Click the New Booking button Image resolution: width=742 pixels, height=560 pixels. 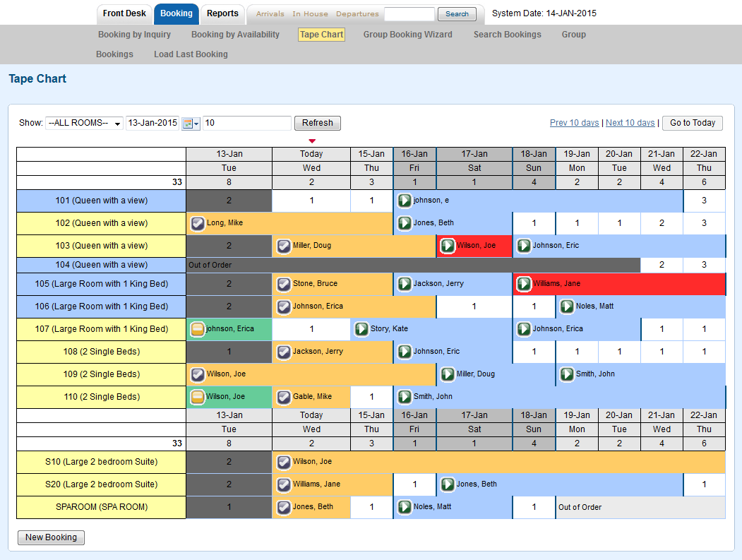click(x=51, y=537)
